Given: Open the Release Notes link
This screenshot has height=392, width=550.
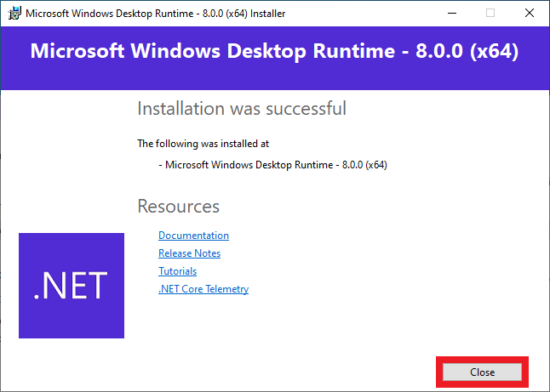Looking at the screenshot, I should tap(189, 253).
